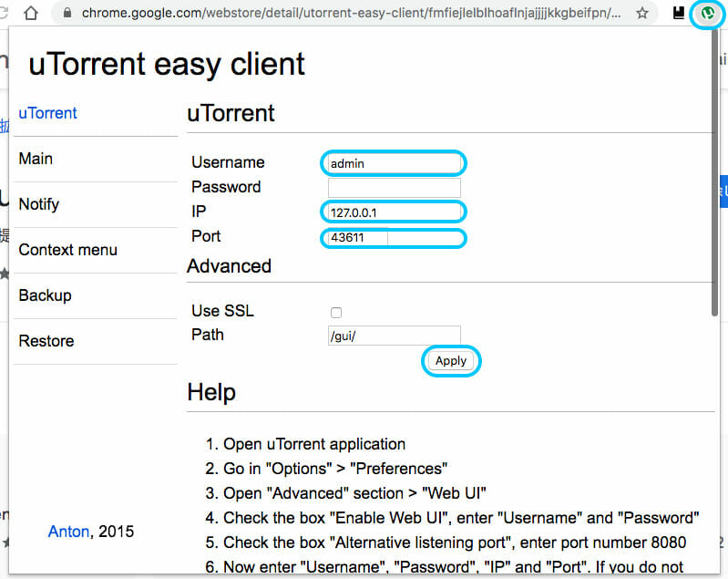The width and height of the screenshot is (728, 579).
Task: Focus the Path field containing /gui/
Action: 395,336
